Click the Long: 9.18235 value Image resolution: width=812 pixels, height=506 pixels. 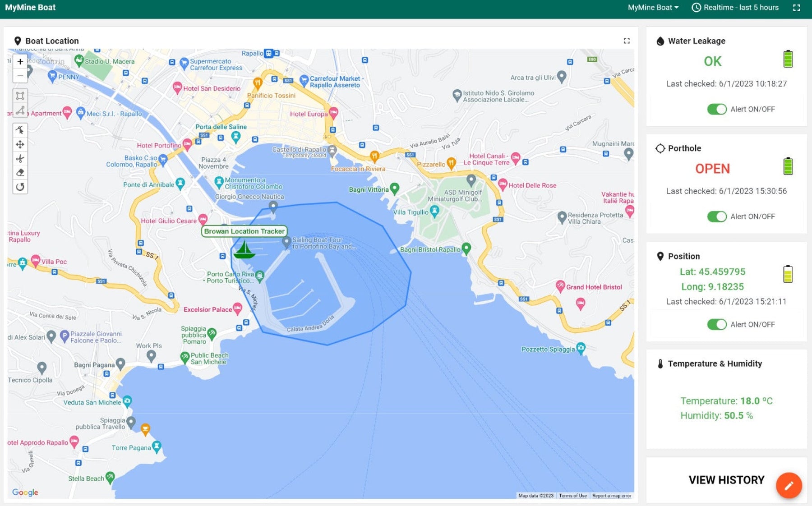pyautogui.click(x=712, y=287)
